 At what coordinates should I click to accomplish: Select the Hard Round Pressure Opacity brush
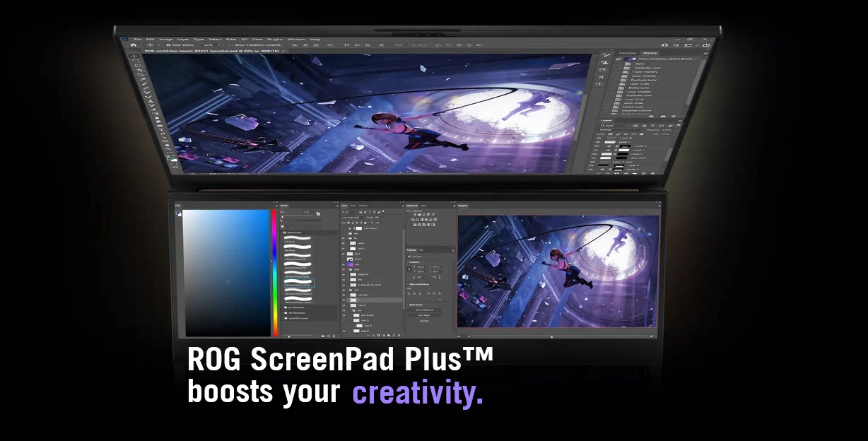(x=299, y=283)
